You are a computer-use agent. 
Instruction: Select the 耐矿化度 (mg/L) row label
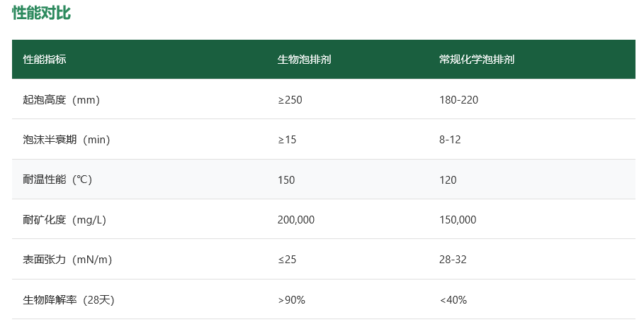click(64, 220)
